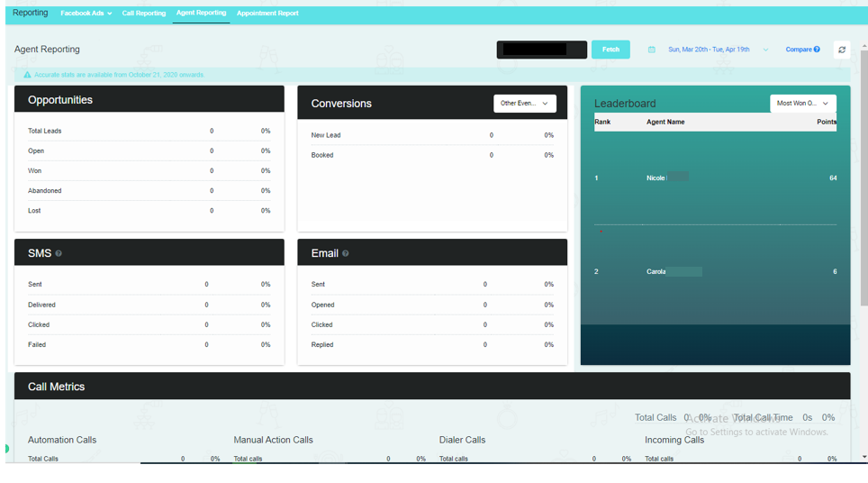868x483 pixels.
Task: Click SMS Failed row label
Action: tap(37, 344)
